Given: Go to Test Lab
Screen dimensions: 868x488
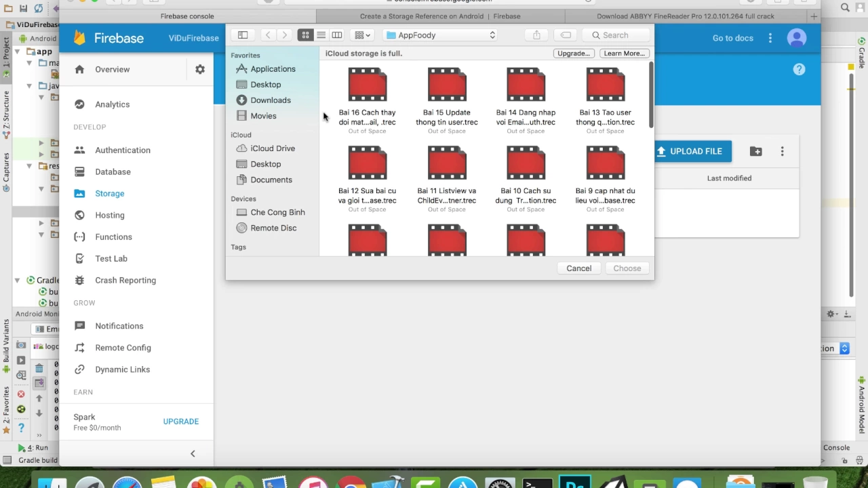Looking at the screenshot, I should coord(111,259).
